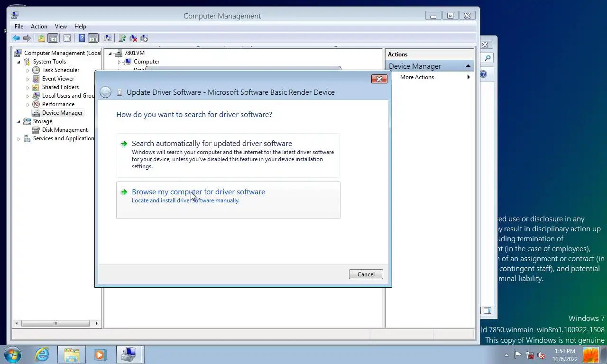The height and width of the screenshot is (364, 607).
Task: Toggle Show/Hide Action Pane toolbar icon
Action: (x=93, y=38)
